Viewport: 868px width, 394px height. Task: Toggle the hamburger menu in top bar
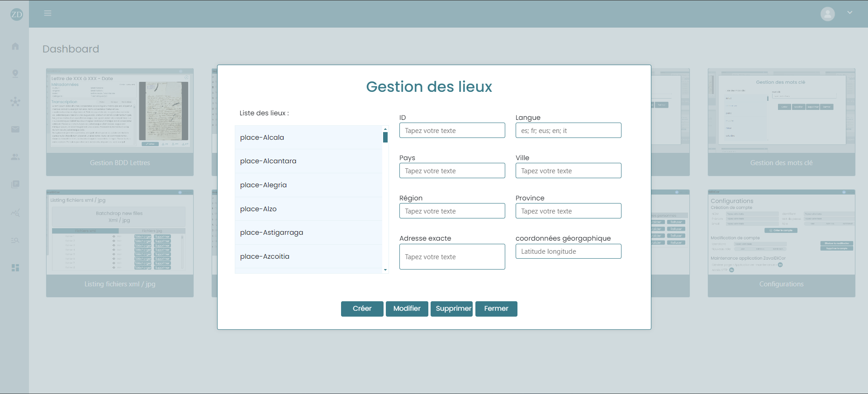[47, 14]
